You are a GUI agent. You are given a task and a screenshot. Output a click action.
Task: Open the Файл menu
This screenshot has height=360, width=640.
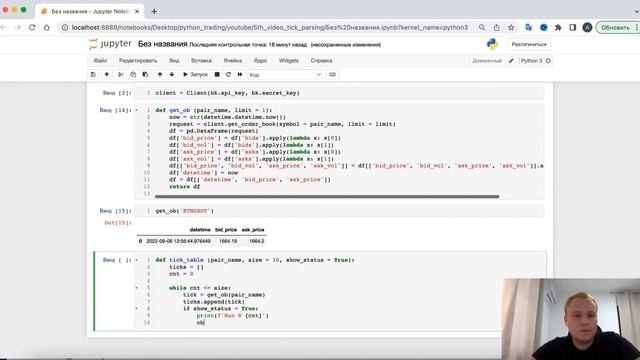[x=100, y=60]
